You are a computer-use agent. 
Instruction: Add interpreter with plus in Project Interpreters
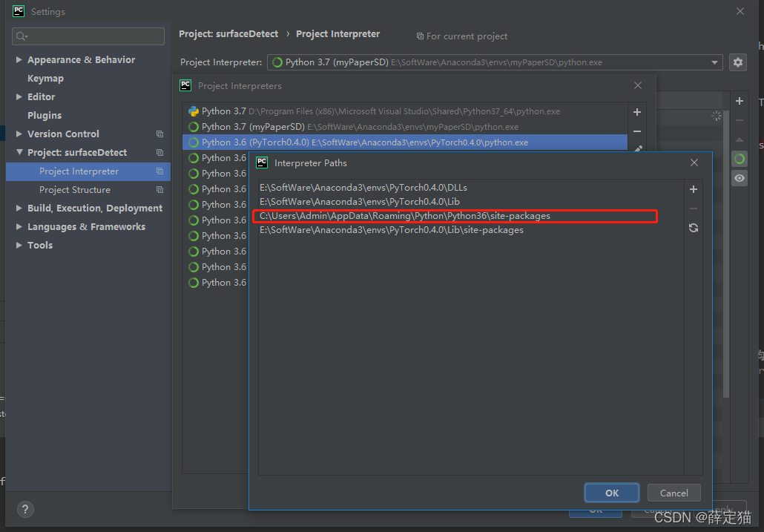coord(637,112)
